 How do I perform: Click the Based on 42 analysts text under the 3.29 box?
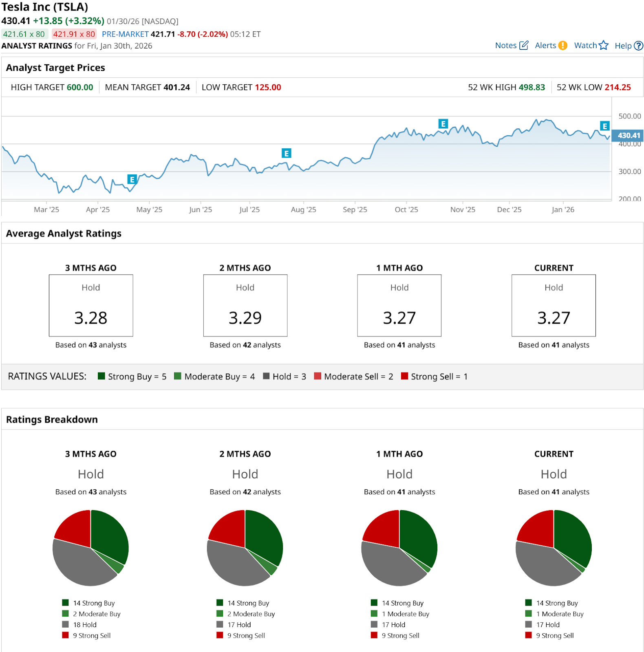click(245, 345)
